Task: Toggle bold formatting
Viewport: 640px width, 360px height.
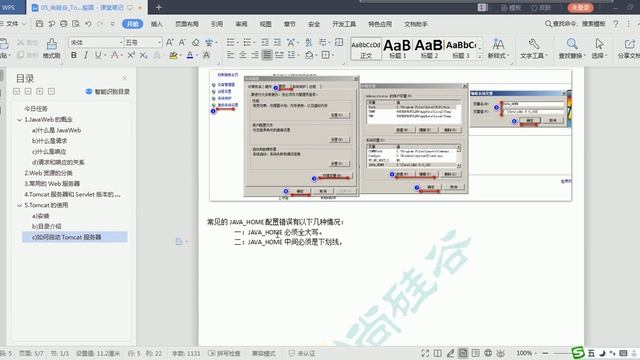Action: click(74, 55)
